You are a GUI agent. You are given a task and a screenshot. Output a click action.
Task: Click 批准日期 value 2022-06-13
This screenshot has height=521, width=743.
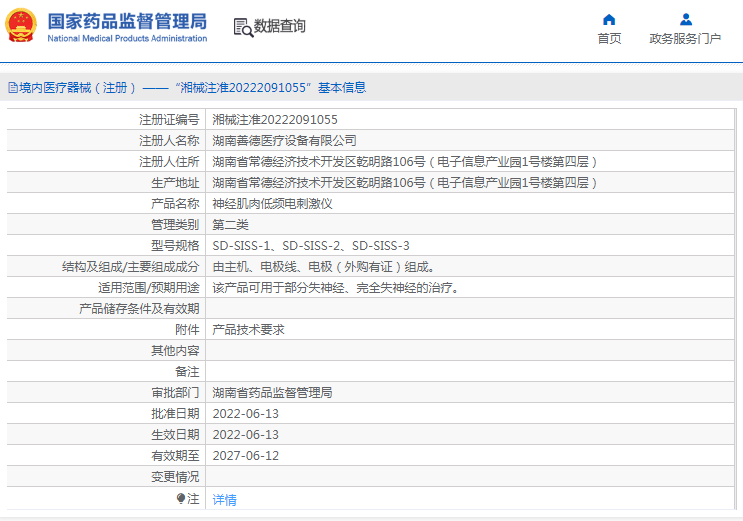coord(245,414)
